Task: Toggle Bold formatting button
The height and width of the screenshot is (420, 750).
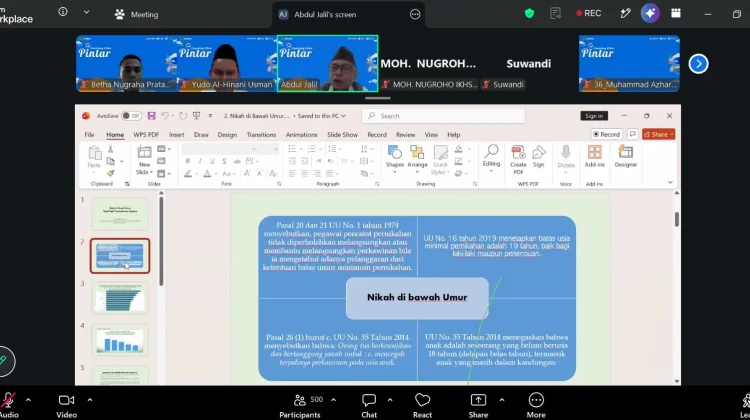Action: [x=188, y=161]
